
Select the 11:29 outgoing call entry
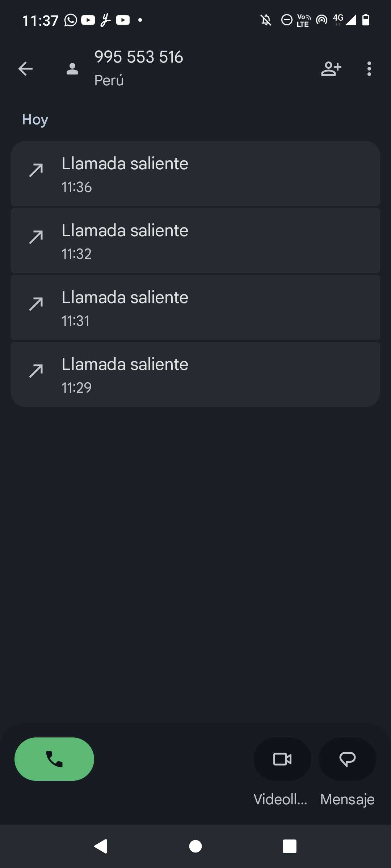195,375
